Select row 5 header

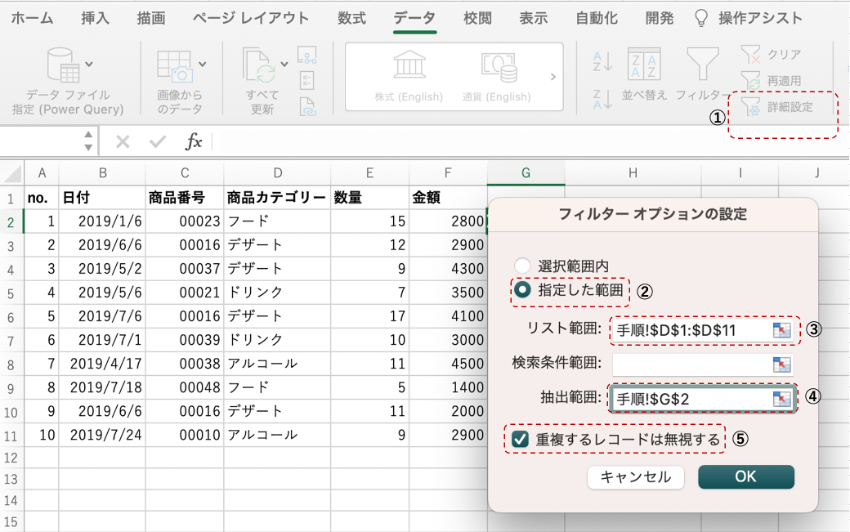[x=11, y=293]
